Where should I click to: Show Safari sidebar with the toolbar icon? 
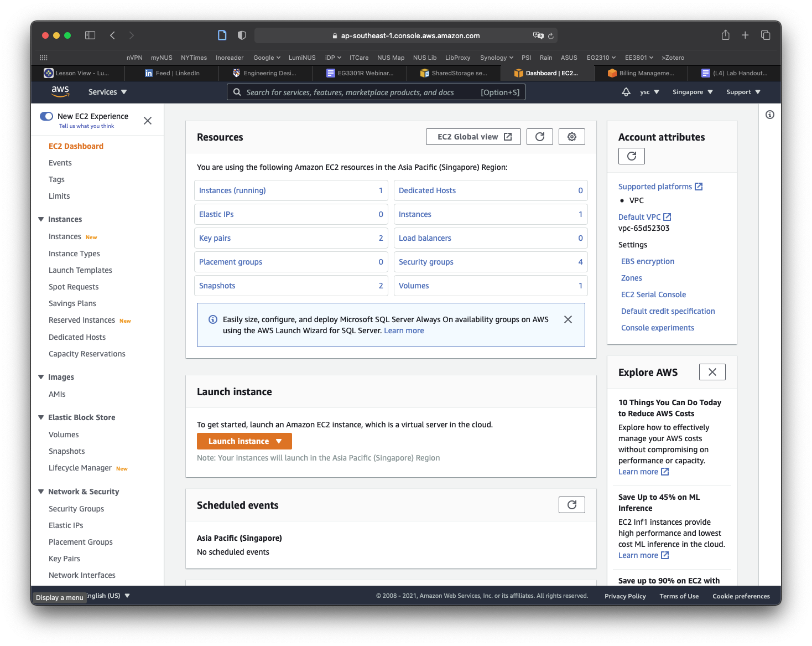pyautogui.click(x=90, y=35)
